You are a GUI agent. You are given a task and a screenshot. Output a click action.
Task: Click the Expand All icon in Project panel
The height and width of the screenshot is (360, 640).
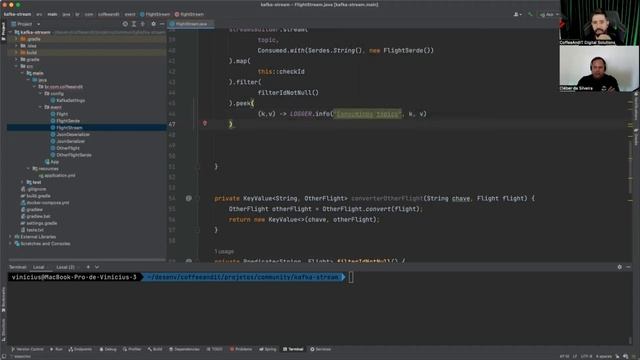[x=134, y=24]
